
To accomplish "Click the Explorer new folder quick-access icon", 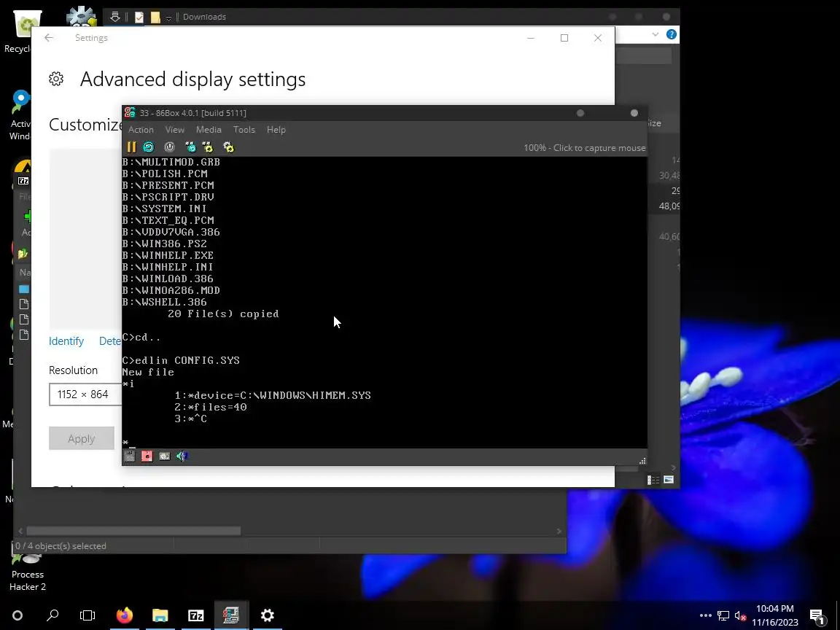I will pyautogui.click(x=155, y=17).
